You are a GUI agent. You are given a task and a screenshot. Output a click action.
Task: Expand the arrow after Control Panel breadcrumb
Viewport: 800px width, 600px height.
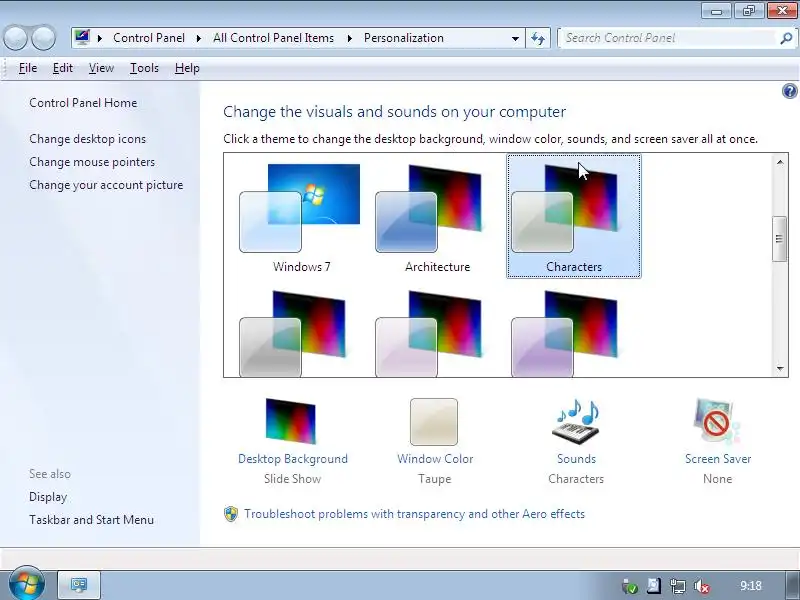(198, 38)
